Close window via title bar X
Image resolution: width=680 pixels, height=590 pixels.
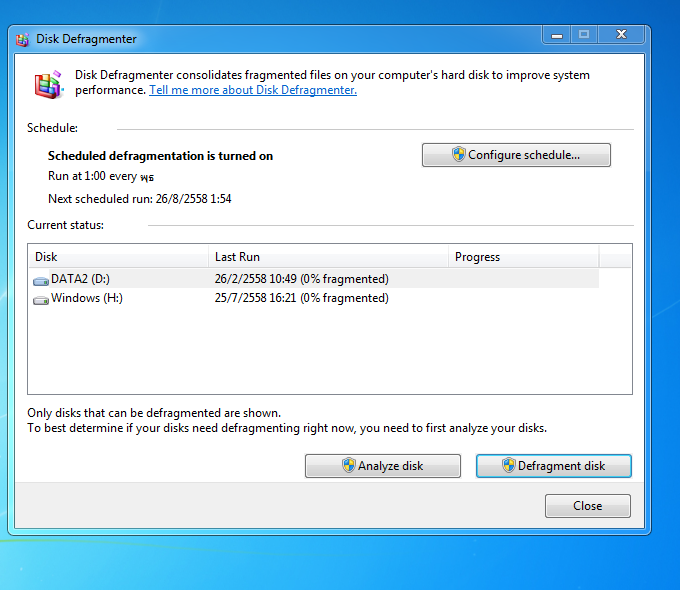coord(621,34)
